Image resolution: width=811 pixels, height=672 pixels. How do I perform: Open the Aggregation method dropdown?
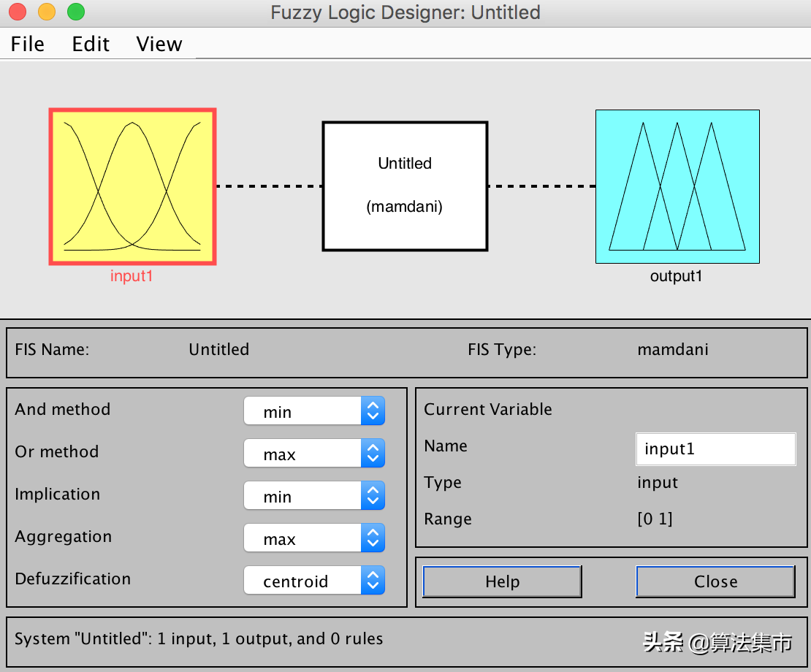pyautogui.click(x=314, y=538)
